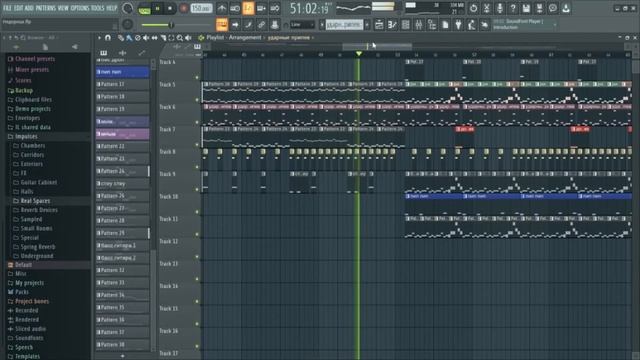Image resolution: width=640 pixels, height=360 pixels.
Task: Click the chain link multilink icon
Action: pyautogui.click(x=261, y=25)
